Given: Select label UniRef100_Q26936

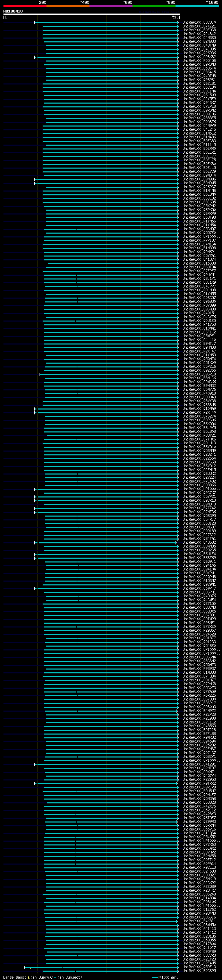Looking at the screenshot, I should tap(199, 53).
